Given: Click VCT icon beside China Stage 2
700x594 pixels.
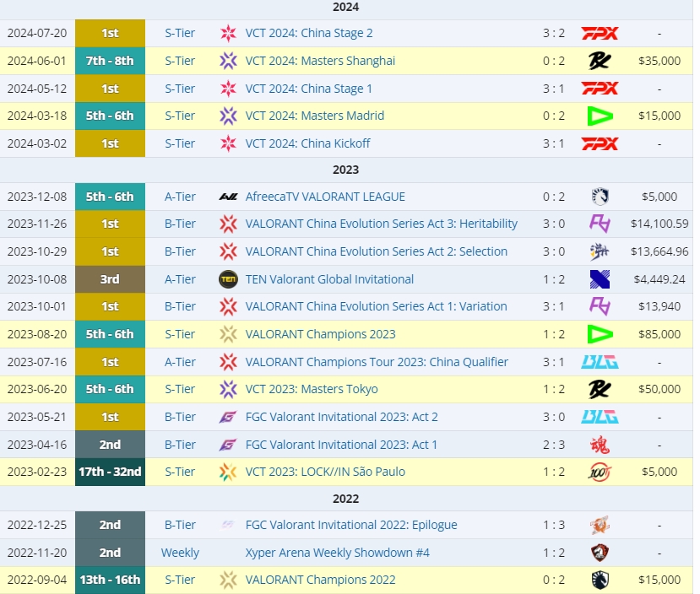Looking at the screenshot, I should 228,33.
